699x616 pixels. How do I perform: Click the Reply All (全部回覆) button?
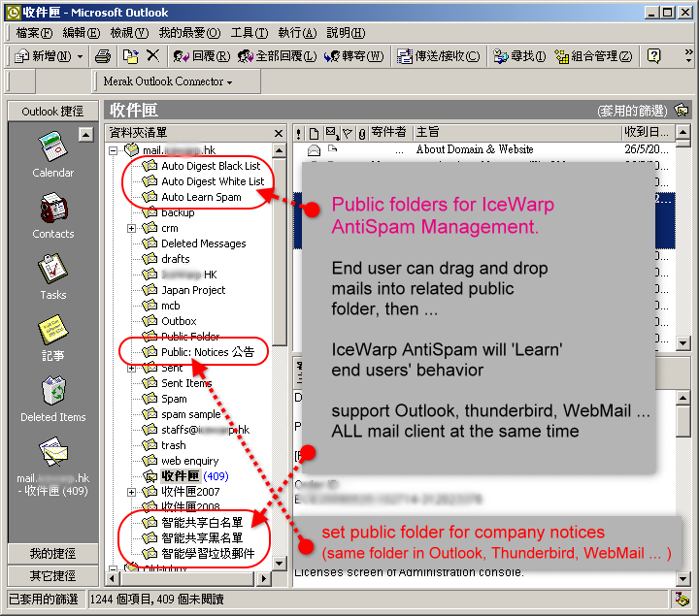(x=277, y=56)
